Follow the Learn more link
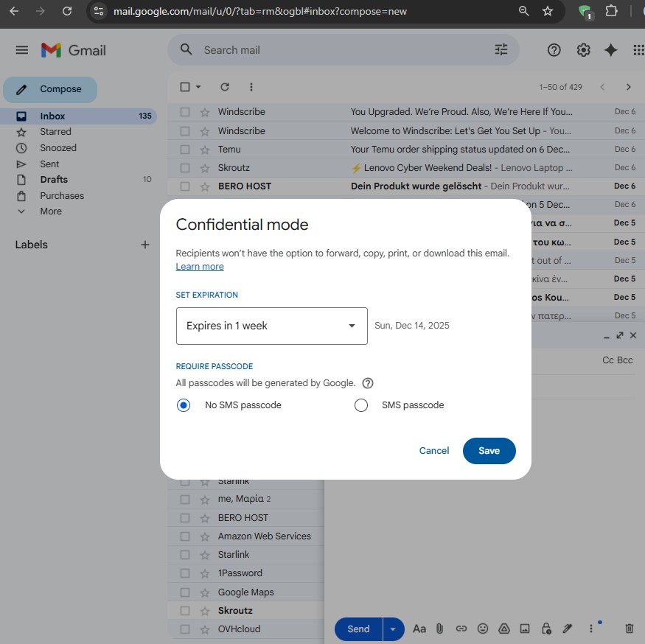This screenshot has width=645, height=644. coord(200,267)
